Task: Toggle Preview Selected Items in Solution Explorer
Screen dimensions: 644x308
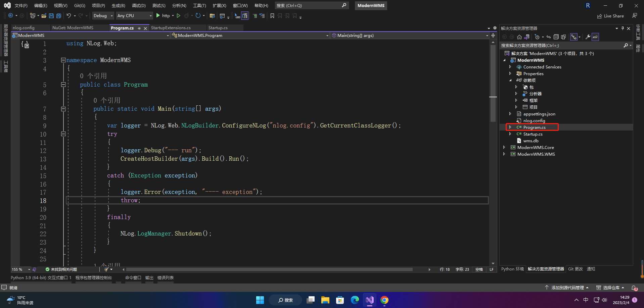Action: (x=595, y=37)
